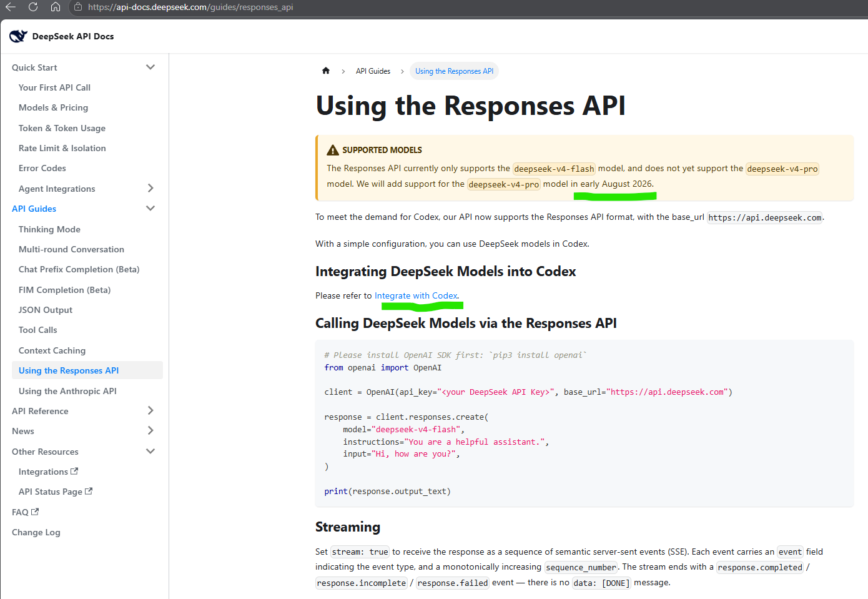The image size is (868, 599).
Task: Click the response.failed inline code
Action: 453,583
